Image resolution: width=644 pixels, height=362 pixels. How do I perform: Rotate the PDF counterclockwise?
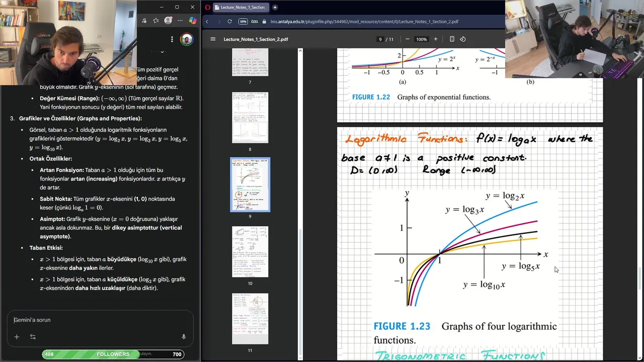(x=463, y=39)
